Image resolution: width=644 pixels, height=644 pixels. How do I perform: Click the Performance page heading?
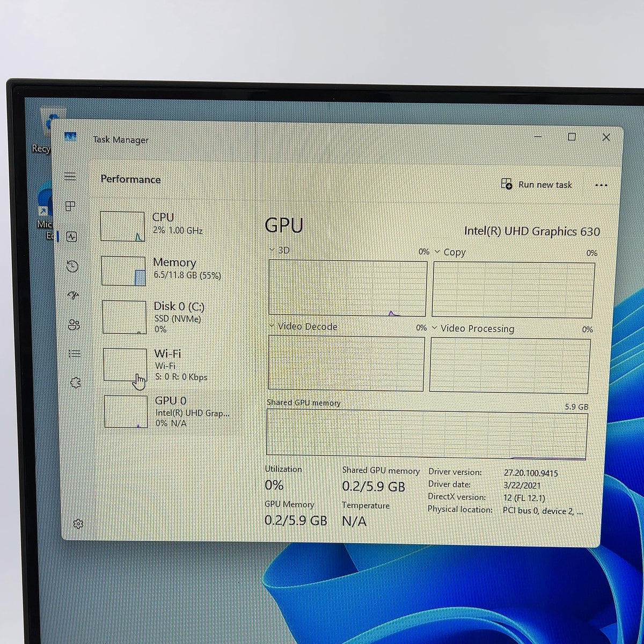[130, 179]
